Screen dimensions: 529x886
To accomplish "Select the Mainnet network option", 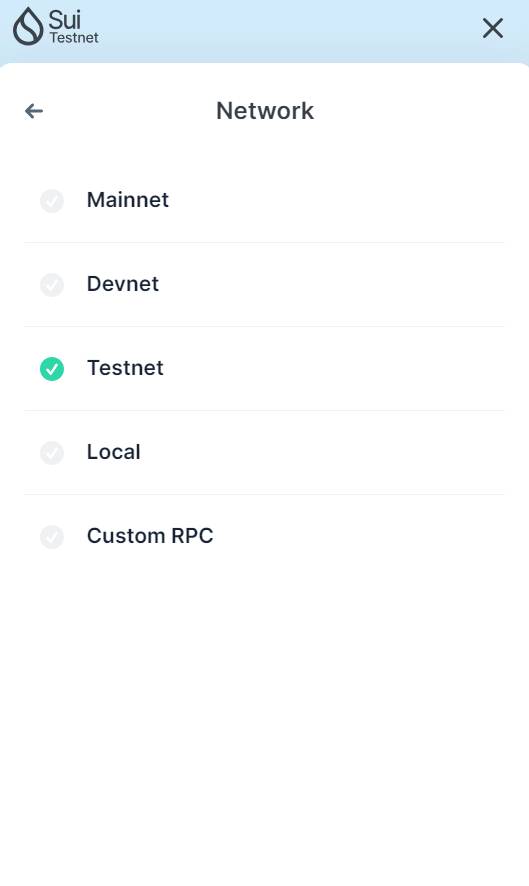I will click(x=264, y=201).
